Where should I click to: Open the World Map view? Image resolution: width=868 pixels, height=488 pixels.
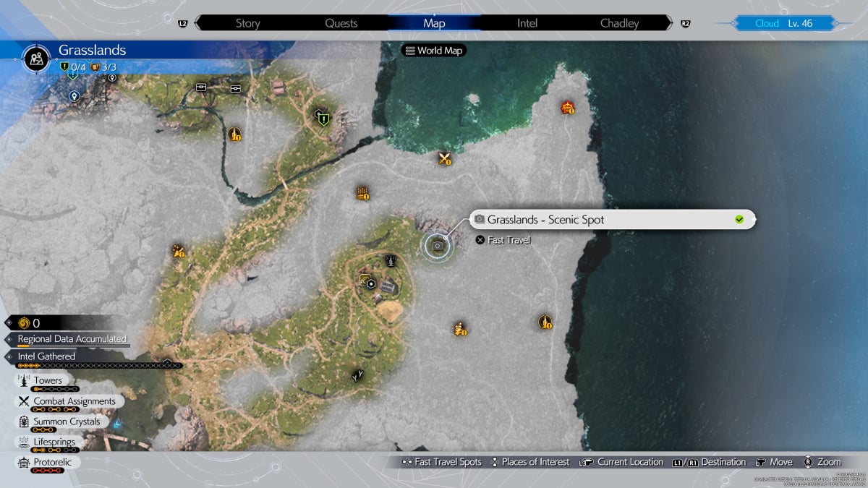click(434, 51)
